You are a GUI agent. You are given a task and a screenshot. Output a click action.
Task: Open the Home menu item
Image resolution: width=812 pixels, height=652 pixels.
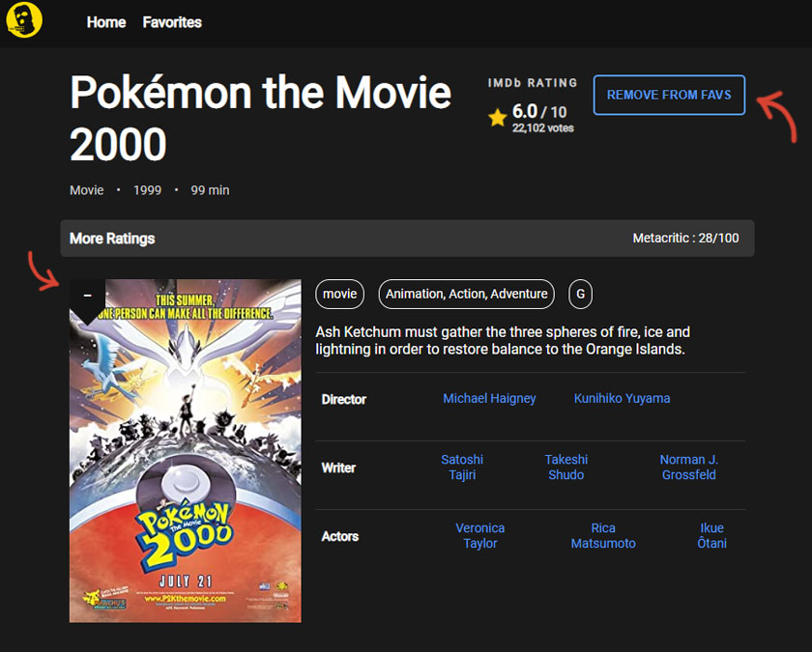coord(105,22)
